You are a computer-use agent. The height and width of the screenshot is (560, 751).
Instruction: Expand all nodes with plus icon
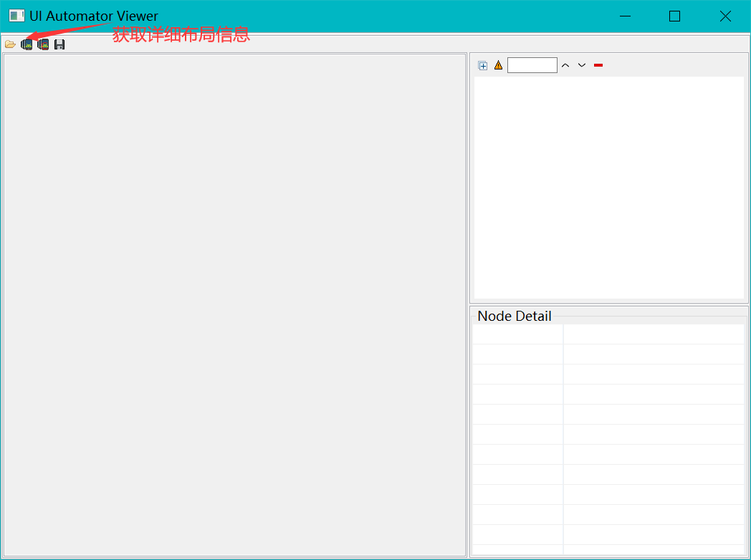[x=483, y=66]
